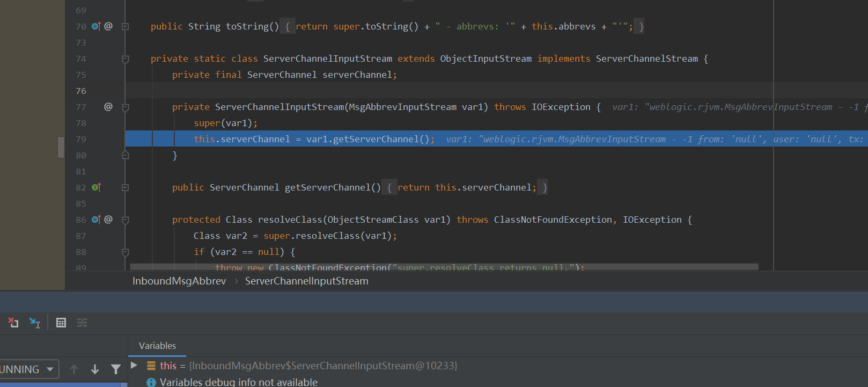Click the @ annotation icon on line 70
This screenshot has height=387, width=868.
click(x=108, y=26)
